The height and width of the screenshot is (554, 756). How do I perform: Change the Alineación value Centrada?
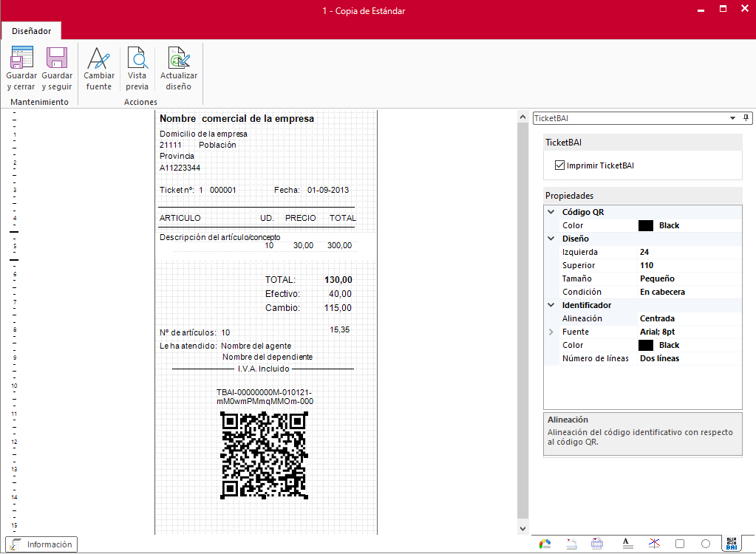click(x=689, y=318)
